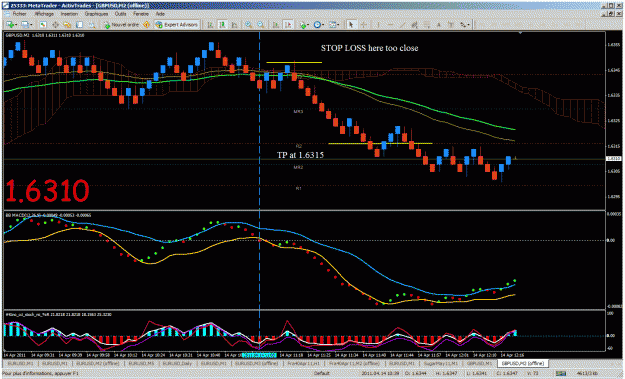The width and height of the screenshot is (625, 379).
Task: Select the Trendline drawing tool
Action: coord(403,25)
